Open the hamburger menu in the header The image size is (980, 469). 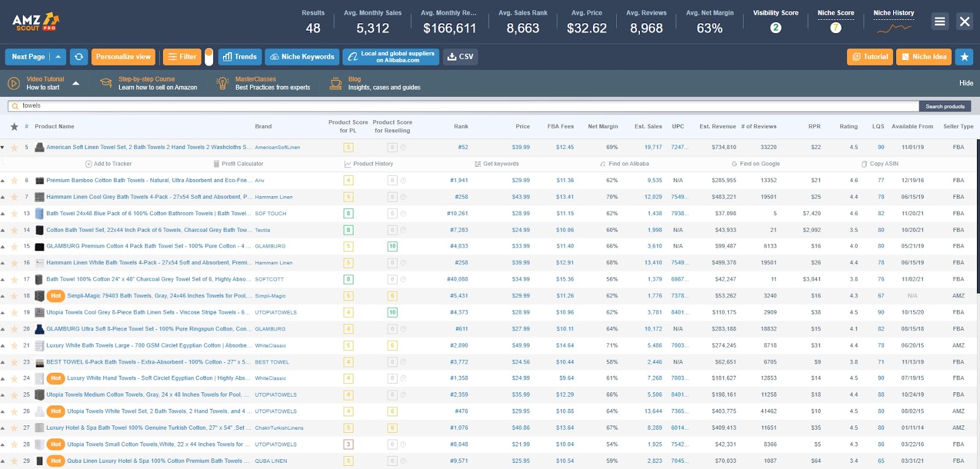pos(940,21)
